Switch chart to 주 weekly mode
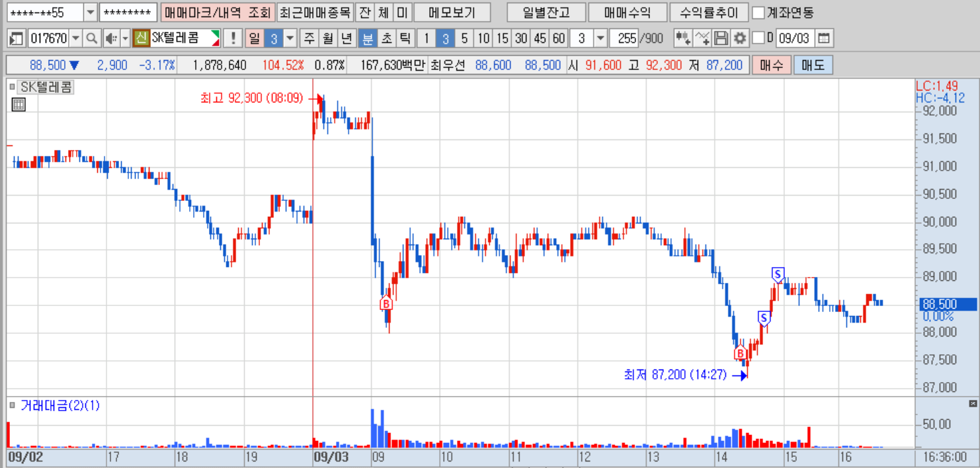The image size is (980, 468). pyautogui.click(x=309, y=38)
